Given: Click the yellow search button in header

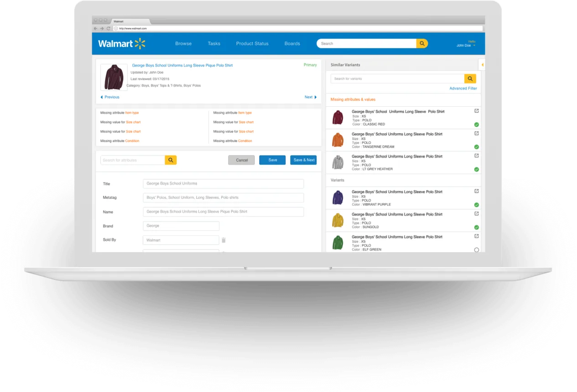Looking at the screenshot, I should click(x=422, y=44).
